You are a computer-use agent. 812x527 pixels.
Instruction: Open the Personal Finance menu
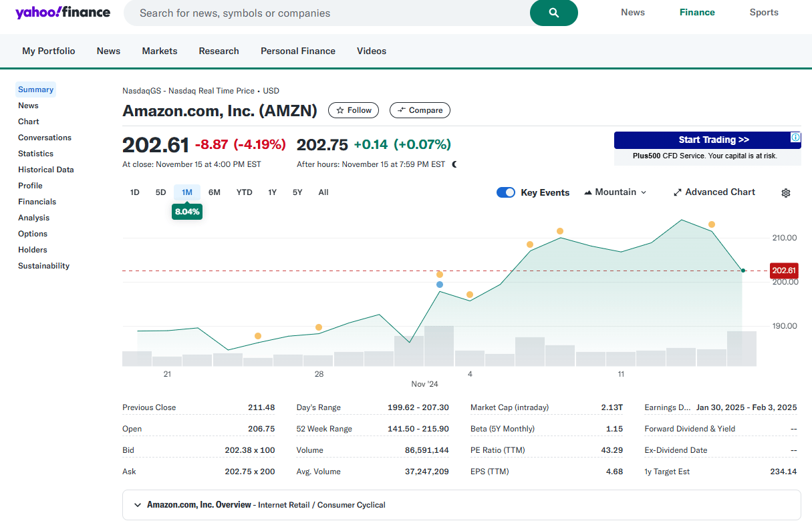point(298,51)
